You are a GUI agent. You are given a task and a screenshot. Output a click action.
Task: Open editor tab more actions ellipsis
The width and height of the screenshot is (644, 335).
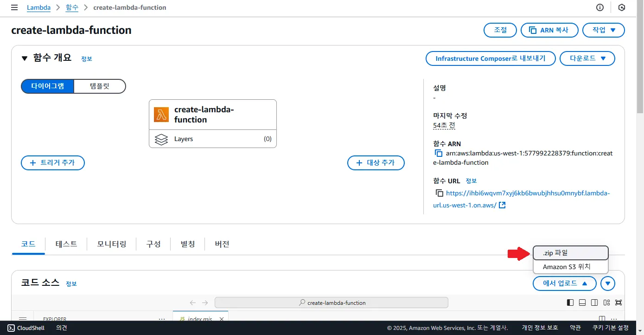click(614, 319)
